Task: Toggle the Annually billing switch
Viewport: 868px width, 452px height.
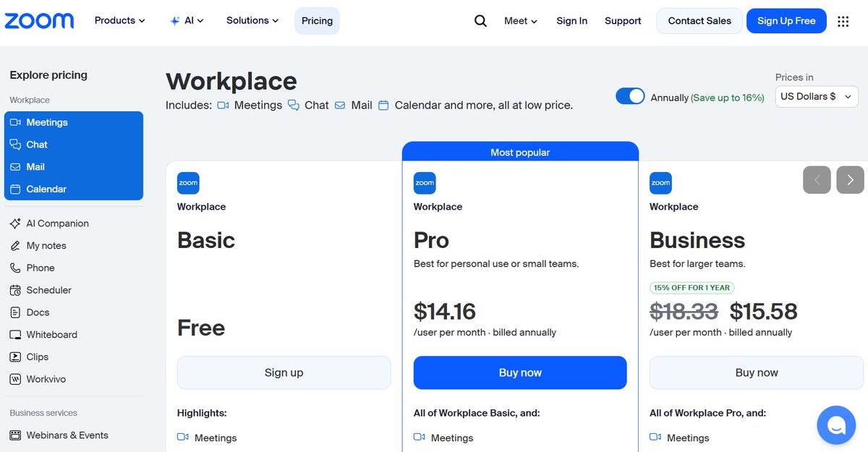Action: [630, 96]
